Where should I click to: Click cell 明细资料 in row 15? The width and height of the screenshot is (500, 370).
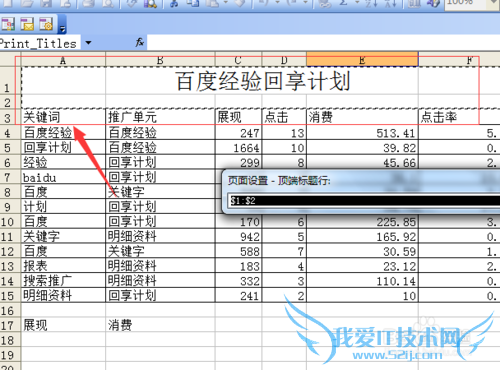pos(63,295)
